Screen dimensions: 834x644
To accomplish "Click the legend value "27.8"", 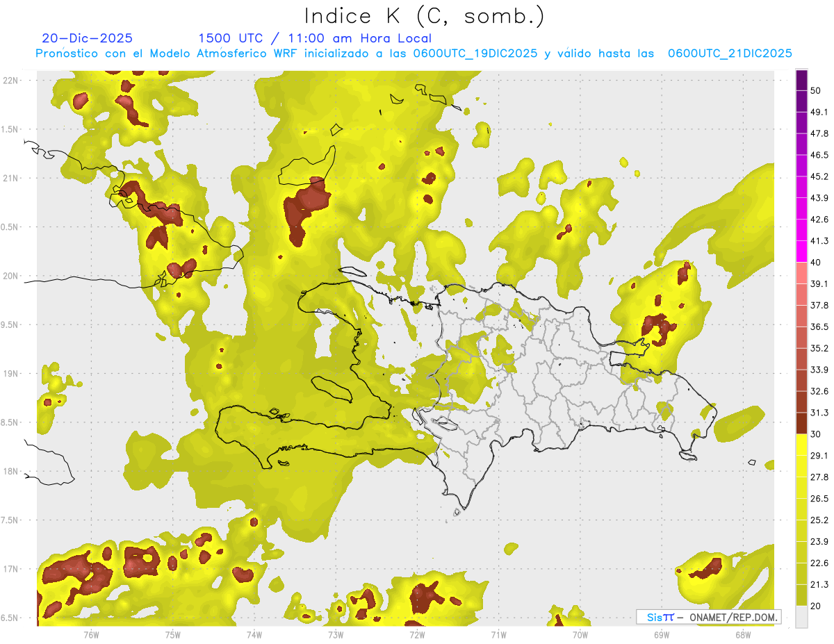I will click(820, 477).
